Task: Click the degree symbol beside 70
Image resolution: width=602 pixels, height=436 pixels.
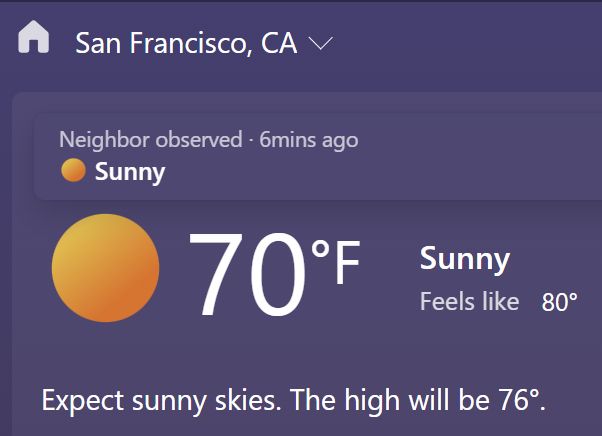Action: click(321, 249)
